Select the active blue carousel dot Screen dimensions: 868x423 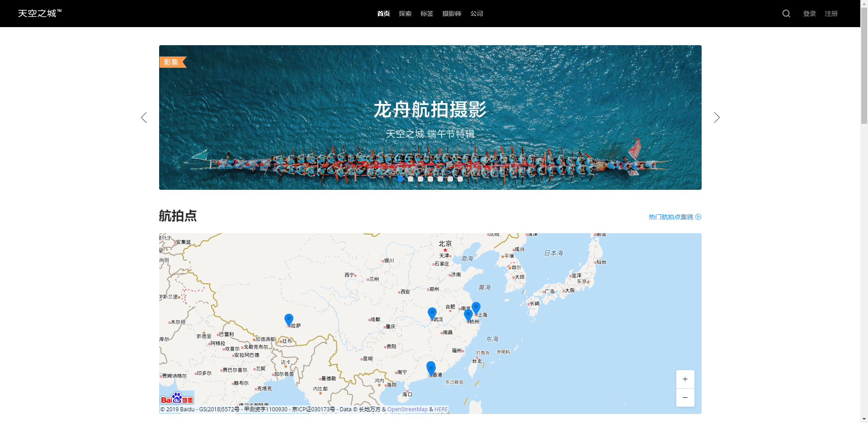click(401, 179)
